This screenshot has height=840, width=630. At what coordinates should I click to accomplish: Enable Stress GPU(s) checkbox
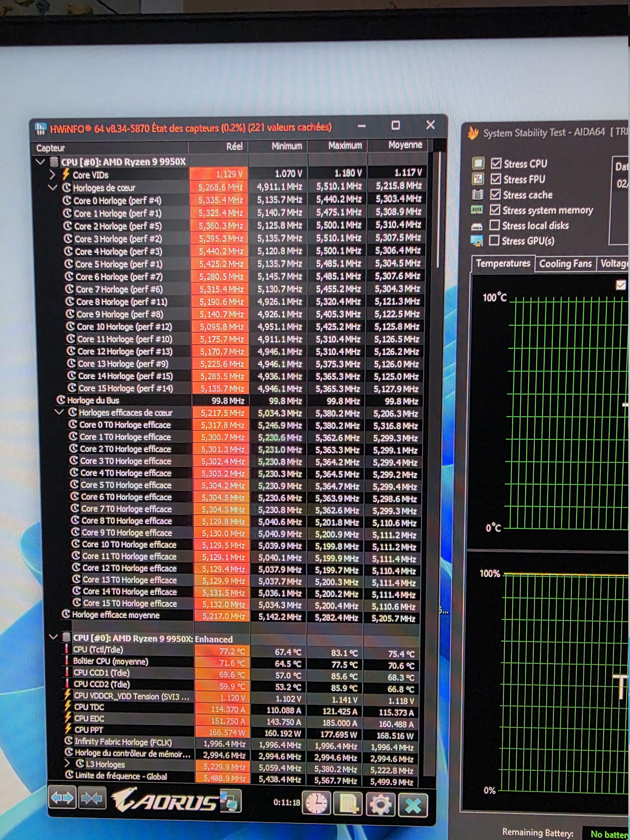(x=494, y=240)
